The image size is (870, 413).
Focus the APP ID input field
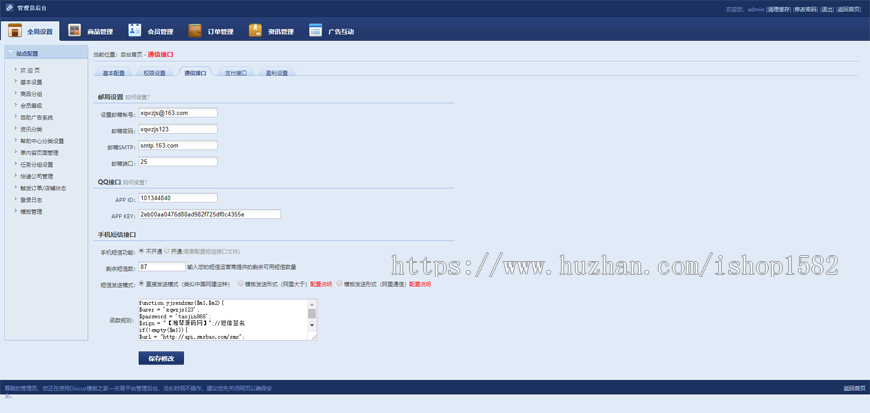[x=178, y=198]
